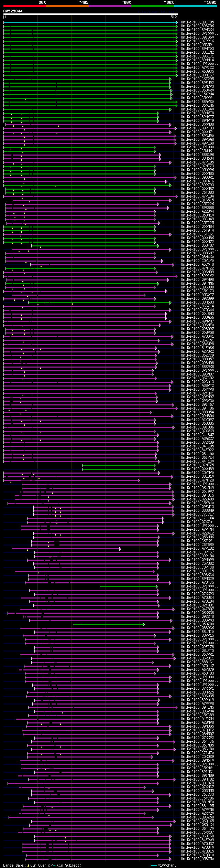The width and height of the screenshot is (220, 868).
Task: Select hit UniRef100_B9EUR2
Action: (197, 83)
